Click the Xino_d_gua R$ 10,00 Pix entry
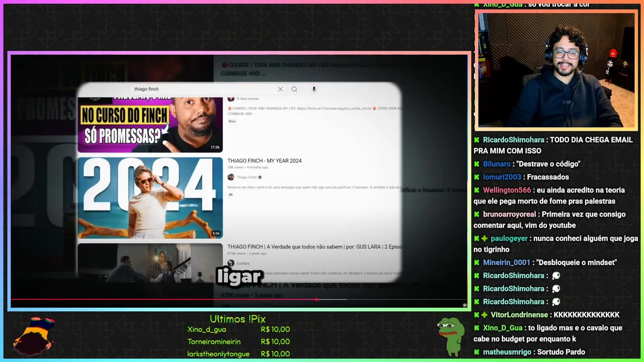Viewport: 644px width, 362px height. [x=238, y=330]
